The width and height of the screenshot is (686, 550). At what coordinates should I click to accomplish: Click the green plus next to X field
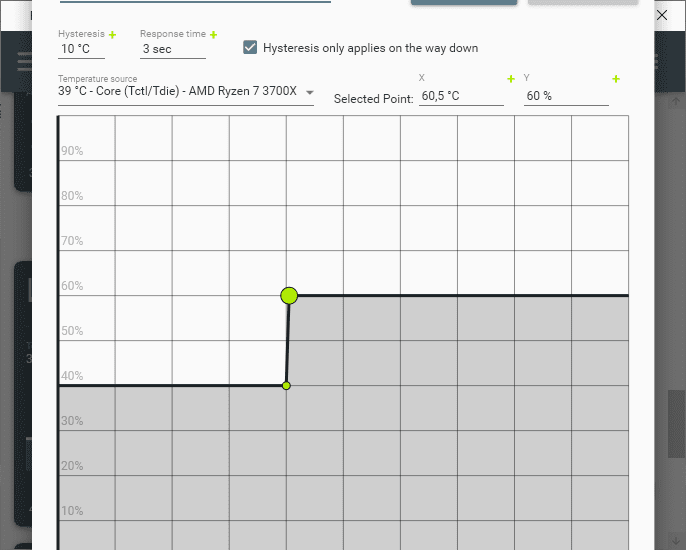click(511, 79)
